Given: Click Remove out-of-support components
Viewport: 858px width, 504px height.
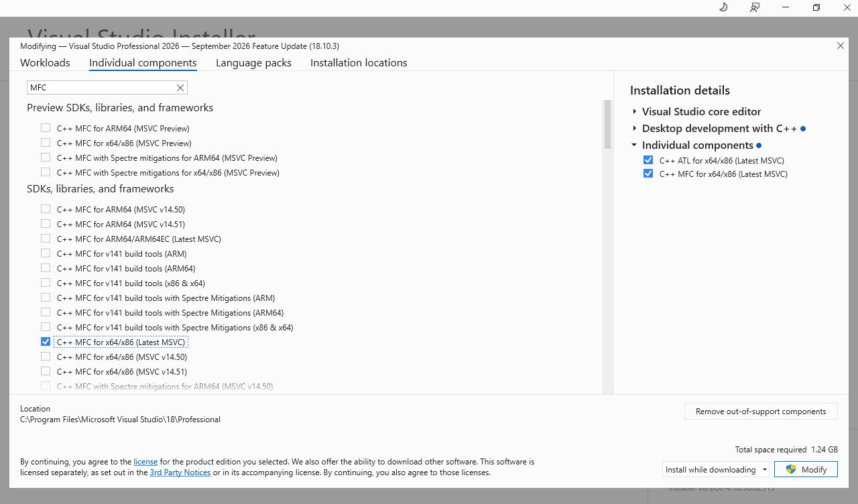Looking at the screenshot, I should point(761,412).
